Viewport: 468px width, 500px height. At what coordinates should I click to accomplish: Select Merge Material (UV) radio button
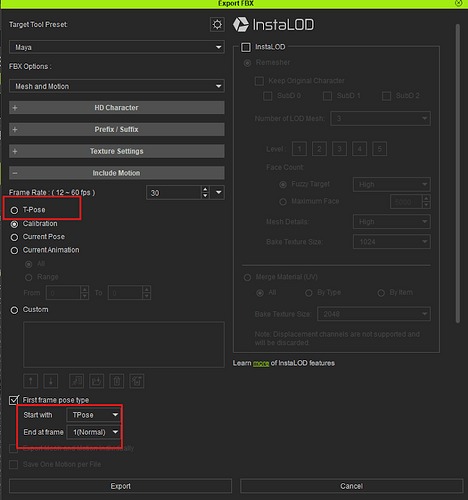click(247, 277)
